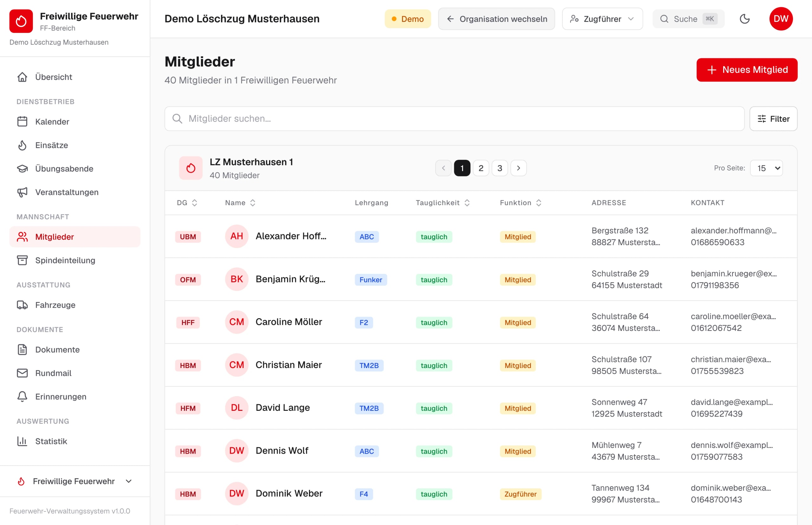Click the Demo status badge
812x525 pixels.
tap(407, 19)
